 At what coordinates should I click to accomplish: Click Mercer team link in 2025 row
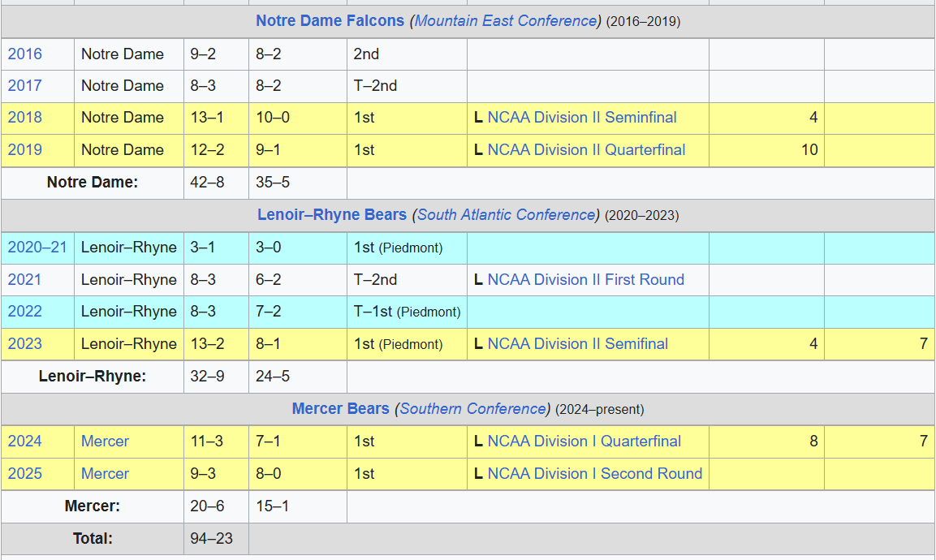pyautogui.click(x=105, y=474)
